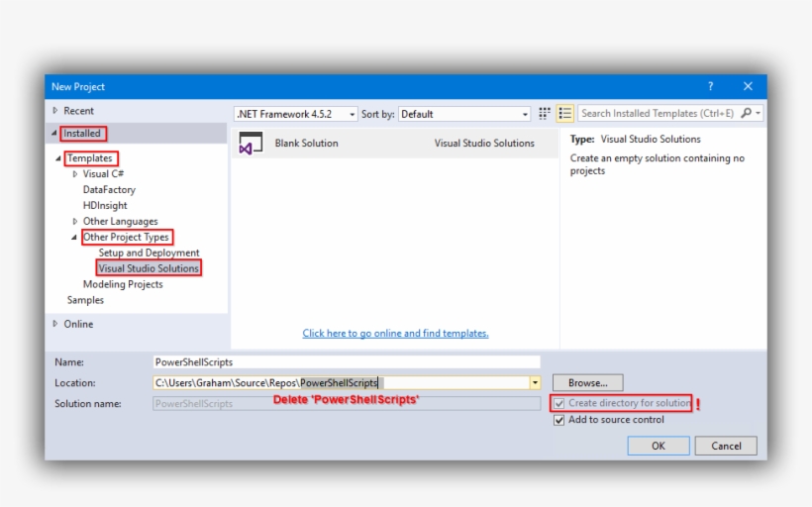
Task: Focus the Search Installed Templates box
Action: click(659, 113)
